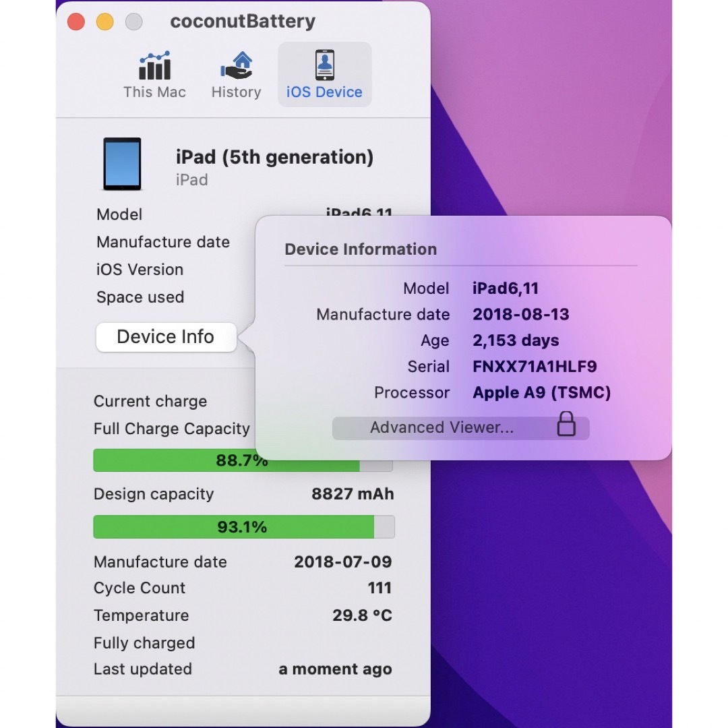Viewport: 728px width, 728px height.
Task: Click the 'a moment ago' last updated value
Action: (x=335, y=669)
